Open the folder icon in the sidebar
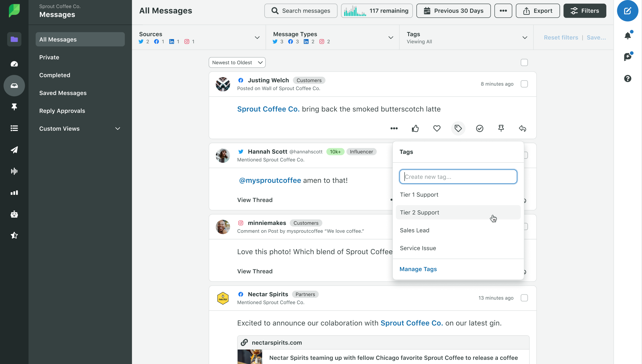Screen dimensions: 642x364 coord(14,39)
